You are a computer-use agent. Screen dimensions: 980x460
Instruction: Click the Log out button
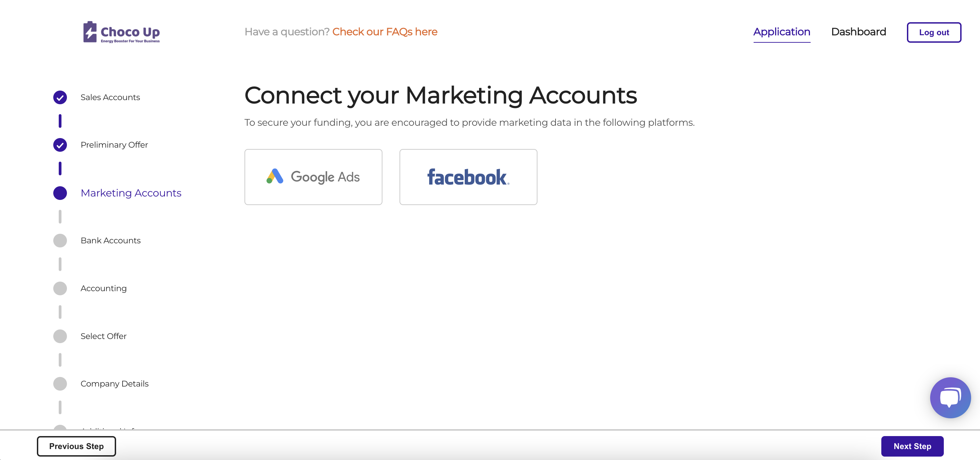934,32
